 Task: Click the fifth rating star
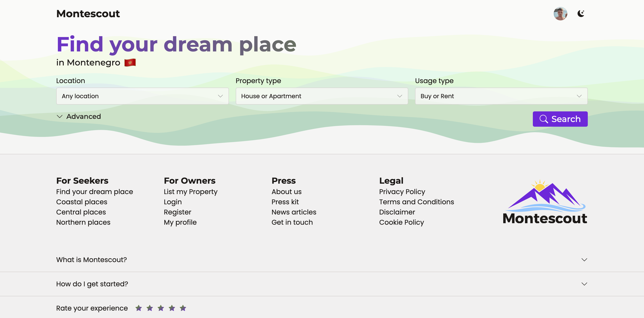[183, 308]
